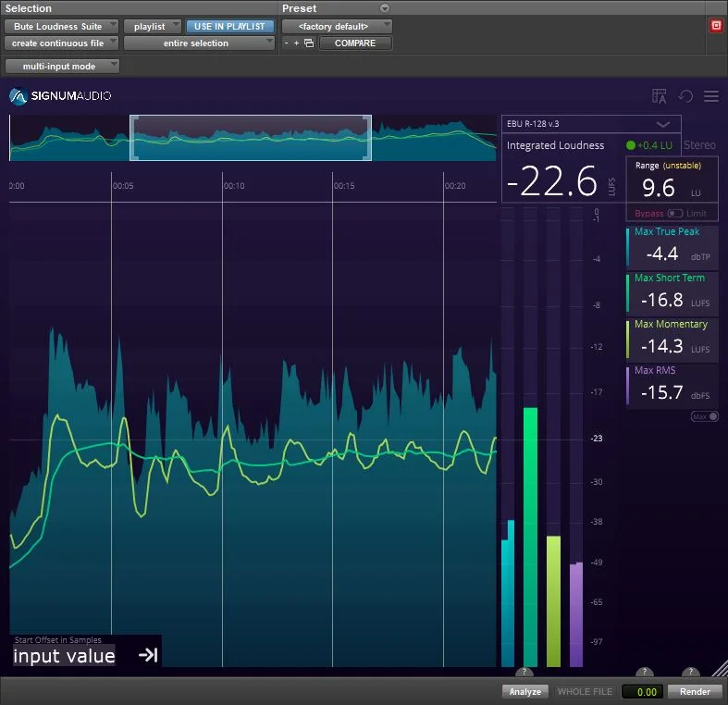Toggle the Max switch below Max RMS

click(x=704, y=416)
